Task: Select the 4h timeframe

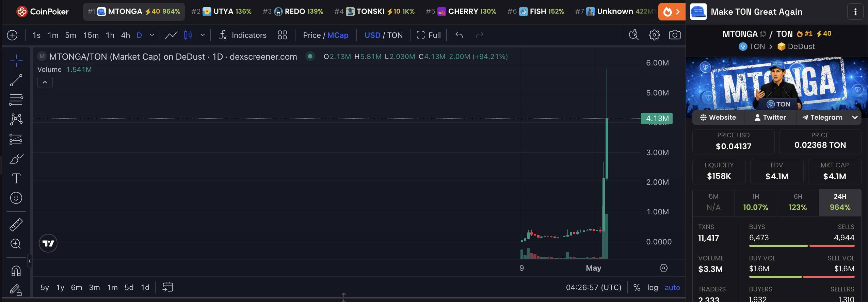Action: pos(125,35)
